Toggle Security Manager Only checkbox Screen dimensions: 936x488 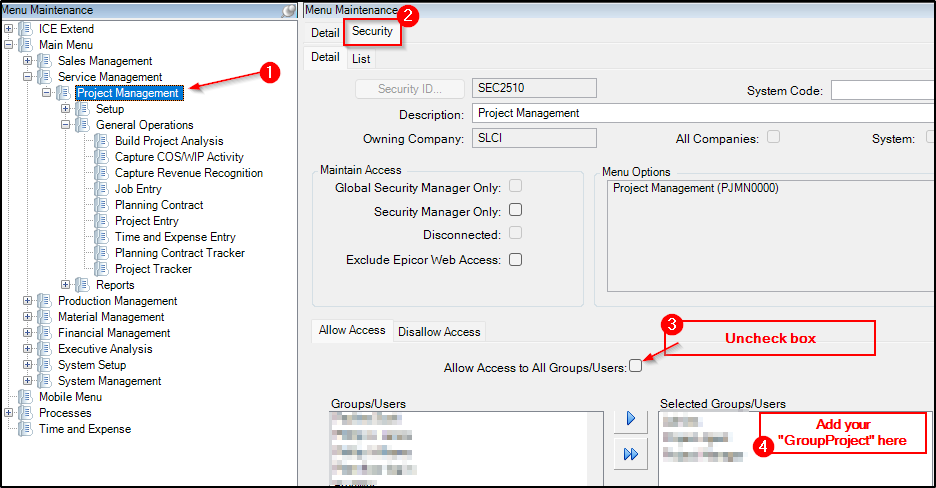[x=516, y=210]
